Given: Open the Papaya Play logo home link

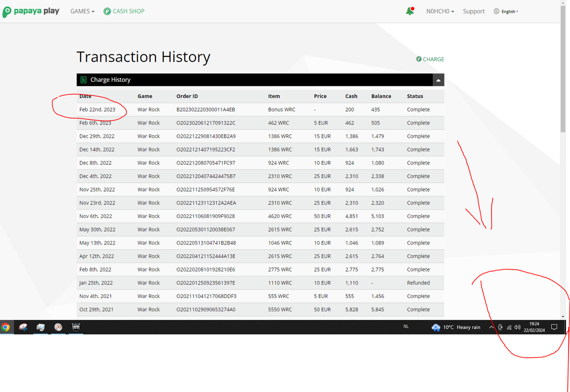Looking at the screenshot, I should point(31,11).
